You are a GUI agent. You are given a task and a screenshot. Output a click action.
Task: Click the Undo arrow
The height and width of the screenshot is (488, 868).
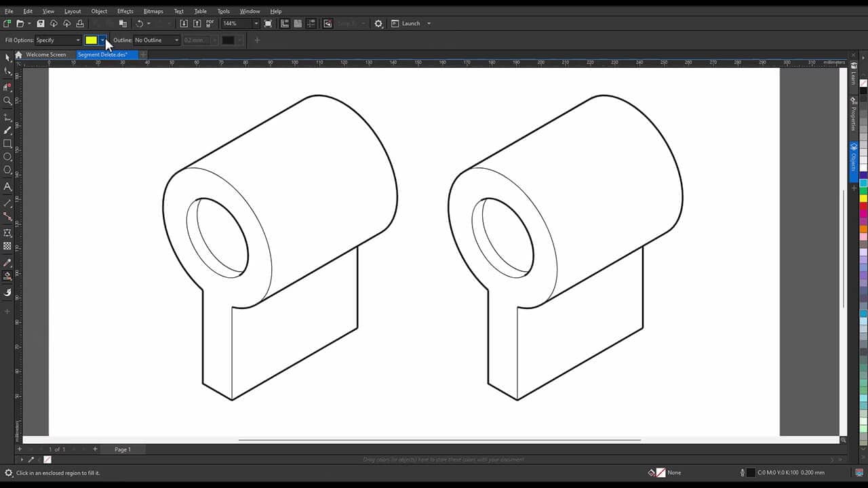pyautogui.click(x=140, y=24)
